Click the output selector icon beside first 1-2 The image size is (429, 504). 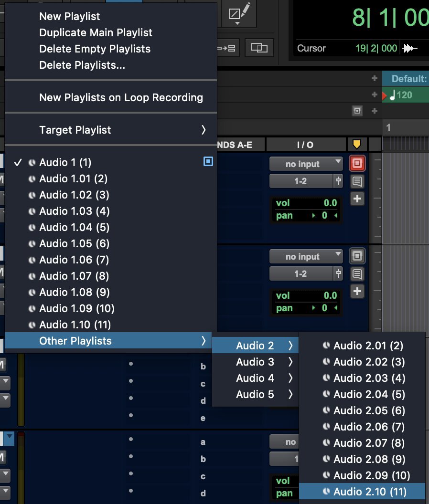[338, 181]
